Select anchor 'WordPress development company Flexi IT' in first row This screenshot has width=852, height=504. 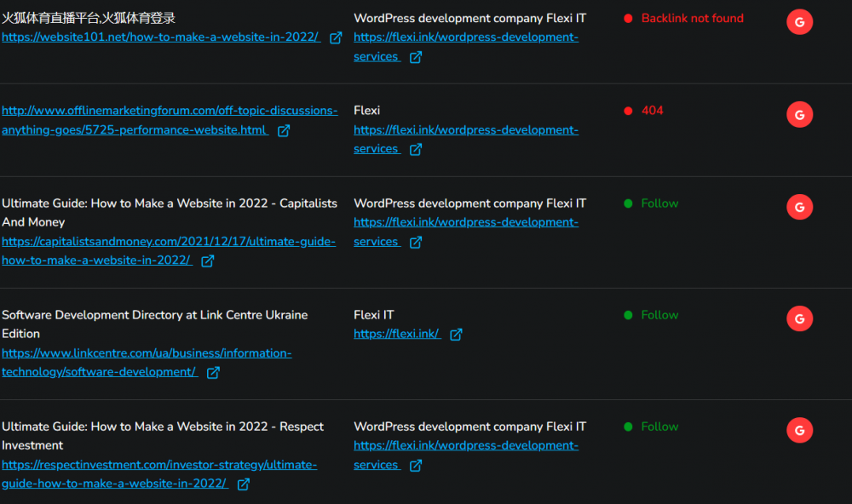coord(470,19)
